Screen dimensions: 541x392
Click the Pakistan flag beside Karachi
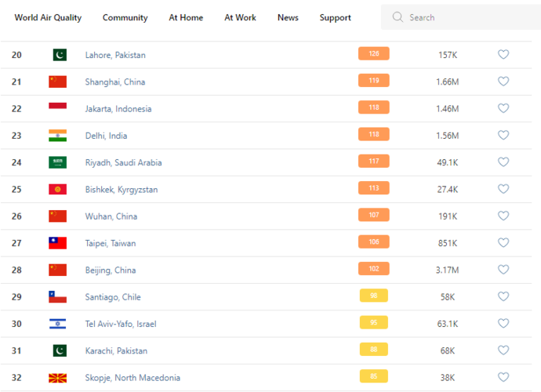58,350
